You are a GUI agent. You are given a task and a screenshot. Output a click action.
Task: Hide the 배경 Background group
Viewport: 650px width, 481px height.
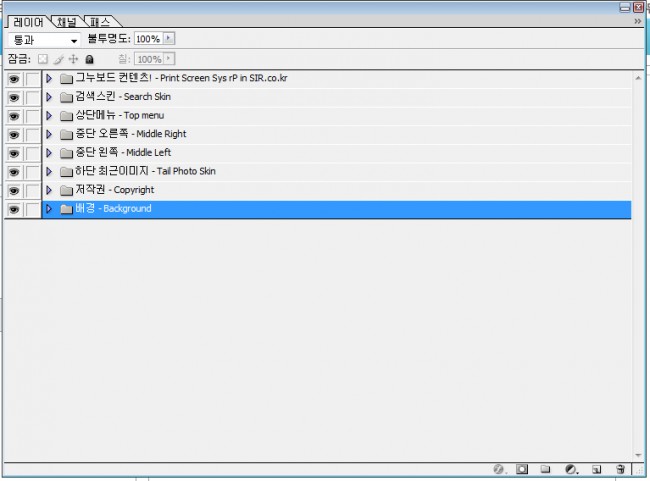14,209
